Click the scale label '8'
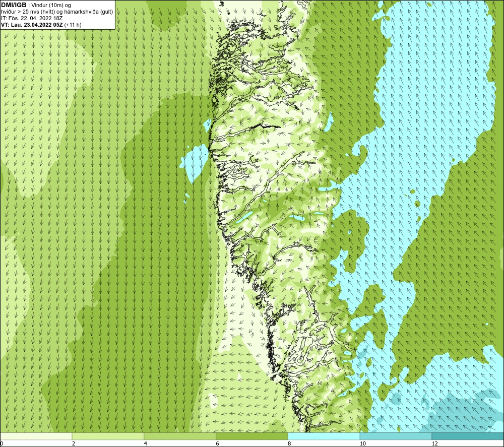504x447 pixels. (x=290, y=444)
